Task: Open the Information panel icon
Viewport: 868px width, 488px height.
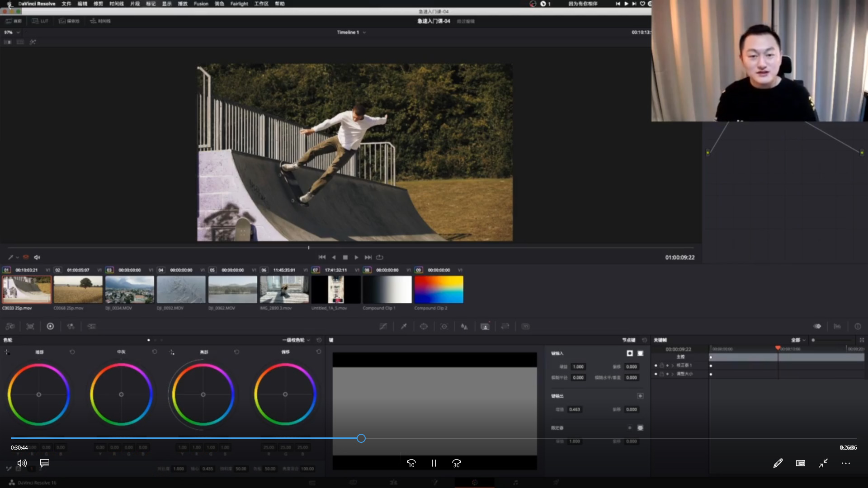Action: [x=858, y=326]
